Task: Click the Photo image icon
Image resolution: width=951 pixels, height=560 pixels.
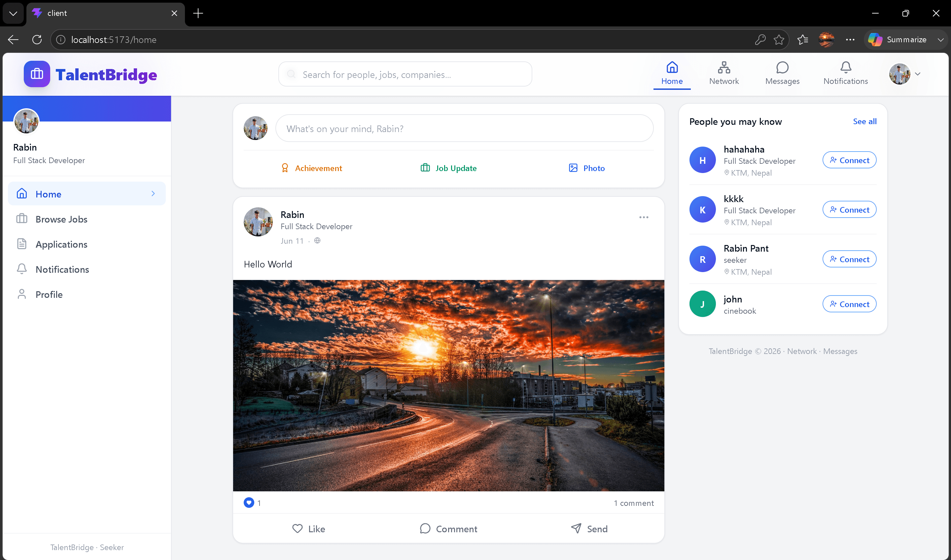Action: [x=573, y=168]
